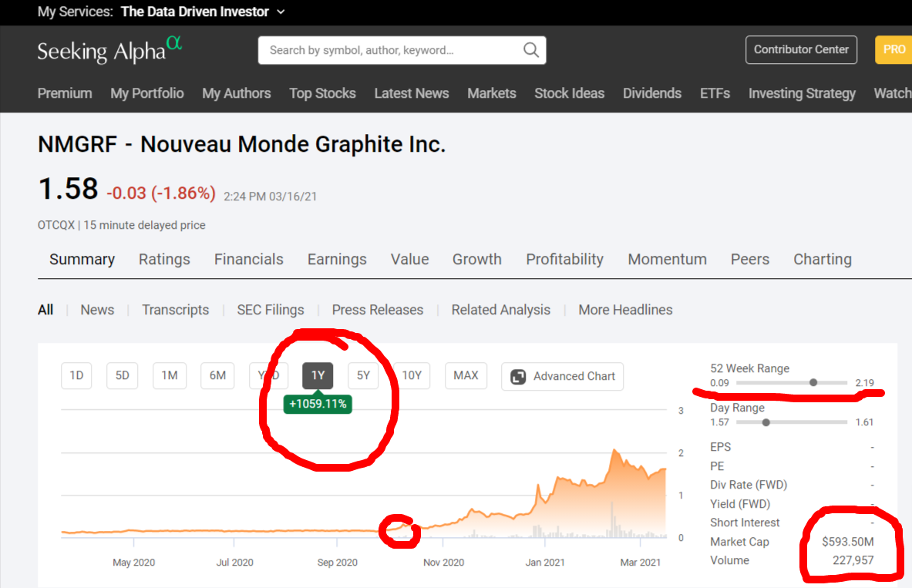Image resolution: width=912 pixels, height=588 pixels.
Task: Open Latest News menu
Action: 411,93
